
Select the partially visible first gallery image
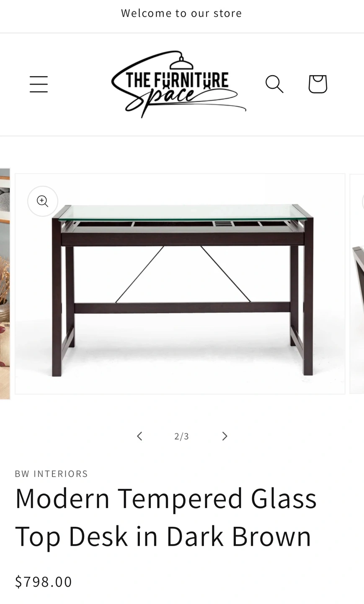pos(5,284)
